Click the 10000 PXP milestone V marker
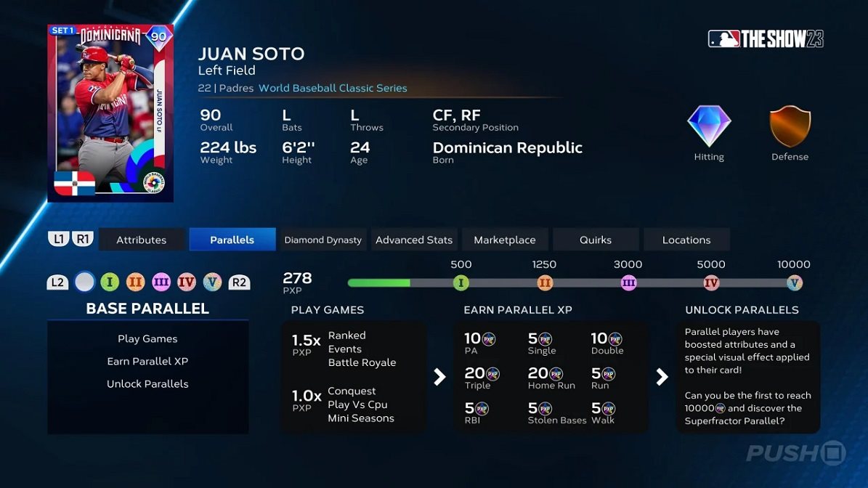 pos(795,282)
